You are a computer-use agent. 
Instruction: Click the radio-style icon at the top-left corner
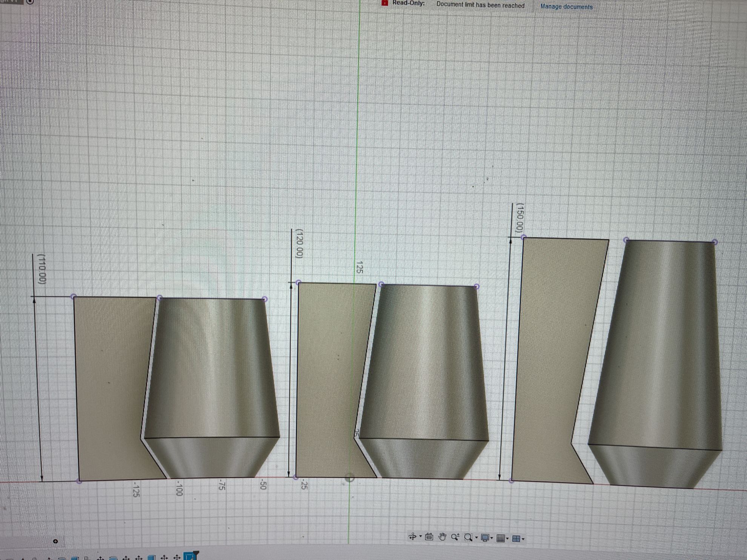click(30, 2)
